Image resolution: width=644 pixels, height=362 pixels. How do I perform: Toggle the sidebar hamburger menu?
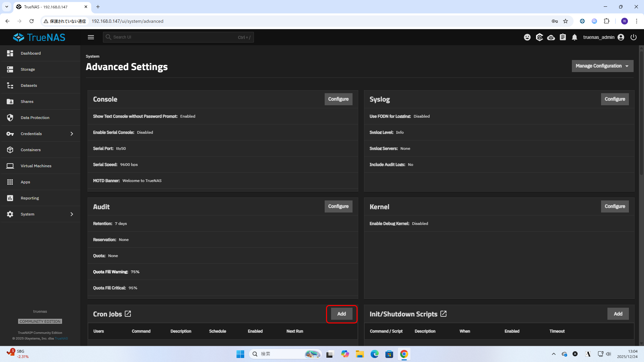tap(91, 37)
